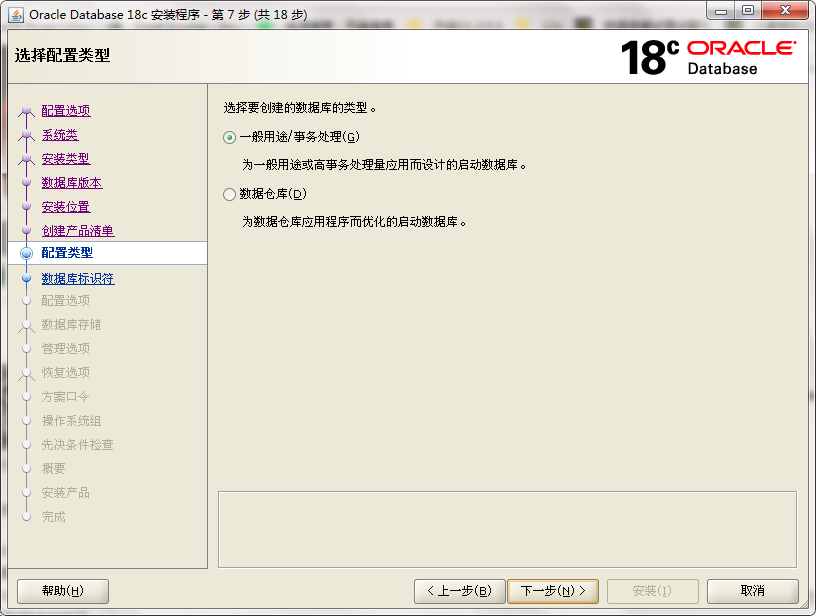816x616 pixels.
Task: Go to 创建产品清单 step
Action: [x=78, y=231]
